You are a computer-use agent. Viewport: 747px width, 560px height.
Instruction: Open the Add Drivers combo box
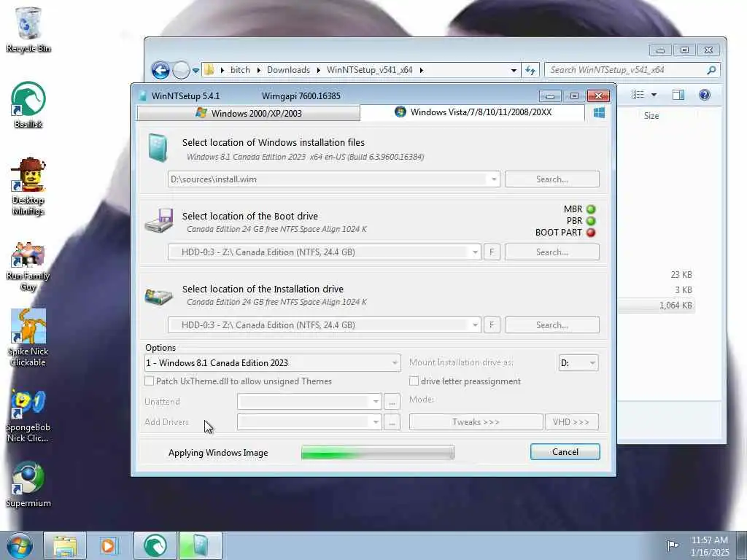coord(309,422)
